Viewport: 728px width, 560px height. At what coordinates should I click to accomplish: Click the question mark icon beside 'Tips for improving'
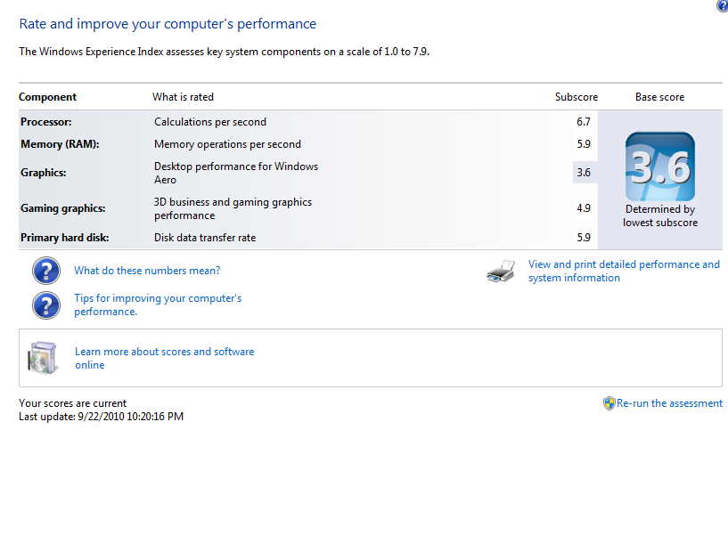point(46,305)
